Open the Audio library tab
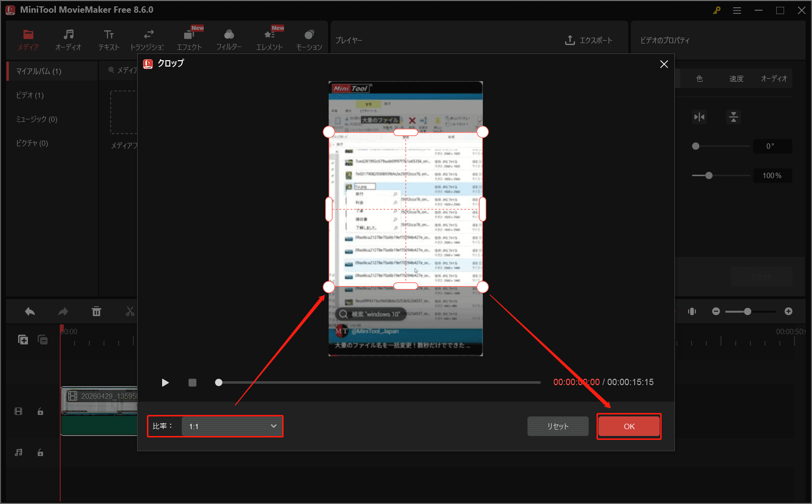The width and height of the screenshot is (812, 504). (68, 40)
